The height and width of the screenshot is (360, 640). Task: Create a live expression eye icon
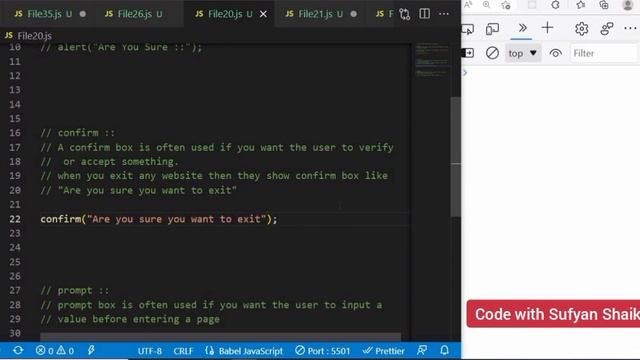556,53
